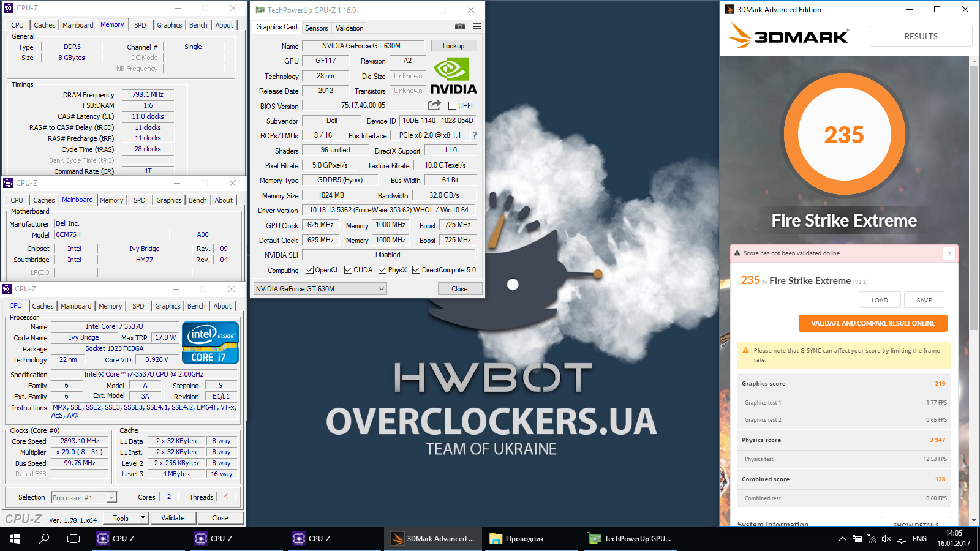Click the GPU-Z screenshot camera icon
The height and width of the screenshot is (551, 980).
pos(460,26)
